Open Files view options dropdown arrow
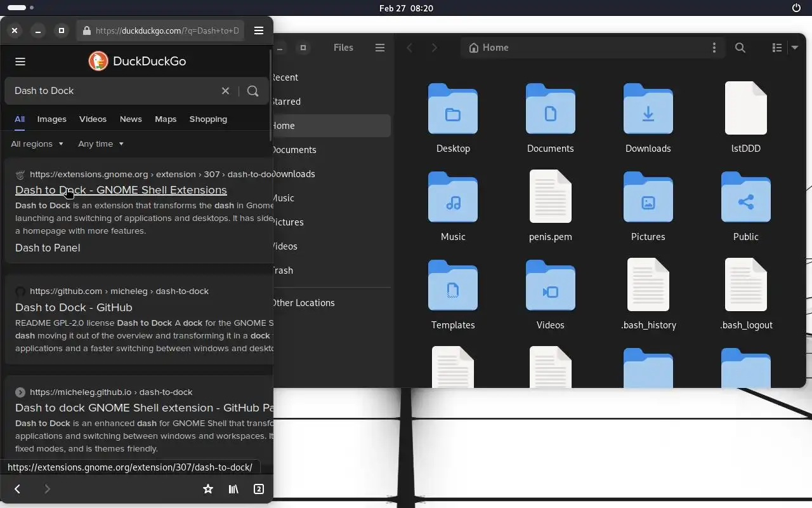This screenshot has height=508, width=812. pos(794,48)
